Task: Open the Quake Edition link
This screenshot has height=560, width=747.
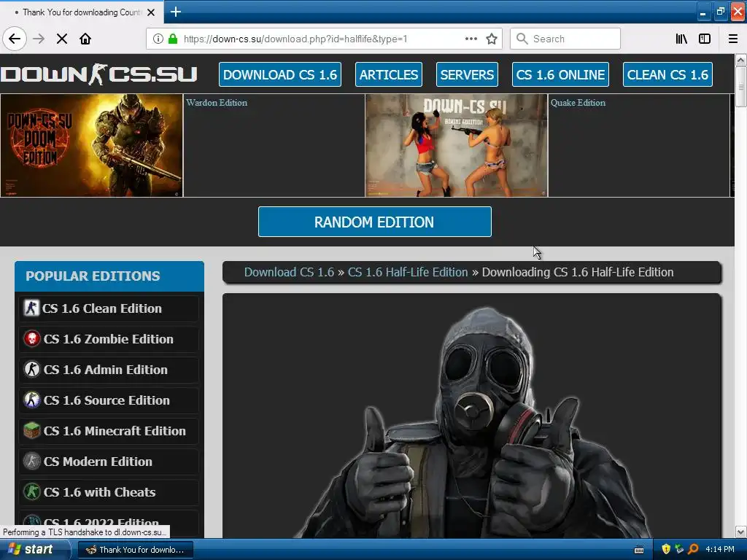Action: (x=578, y=102)
